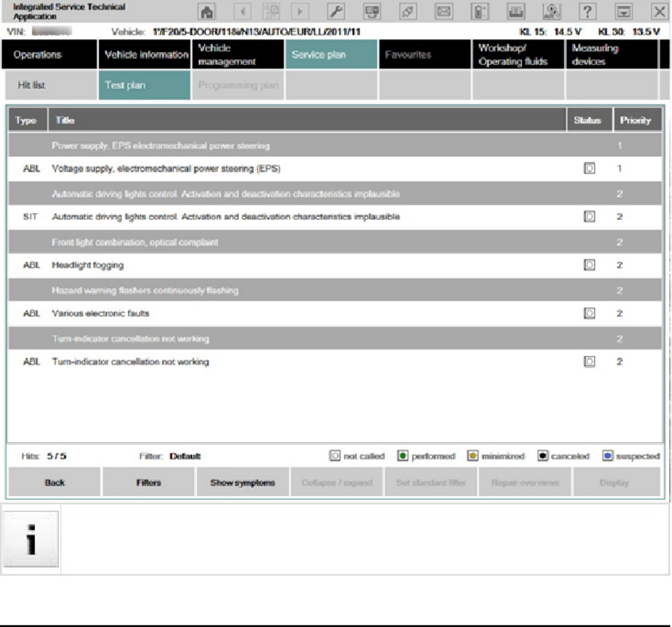Click the yellow 'minimized' legend icon
Image resolution: width=672 pixels, height=627 pixels.
[472, 455]
